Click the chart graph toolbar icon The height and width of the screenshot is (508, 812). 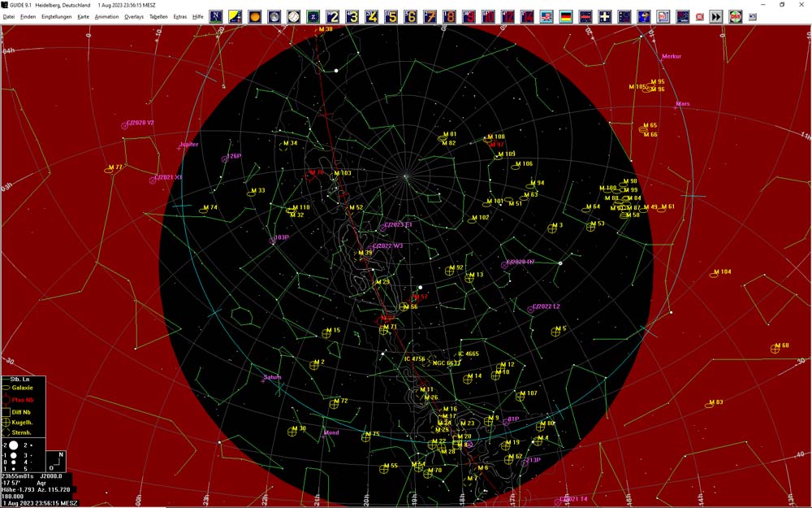pyautogui.click(x=683, y=16)
